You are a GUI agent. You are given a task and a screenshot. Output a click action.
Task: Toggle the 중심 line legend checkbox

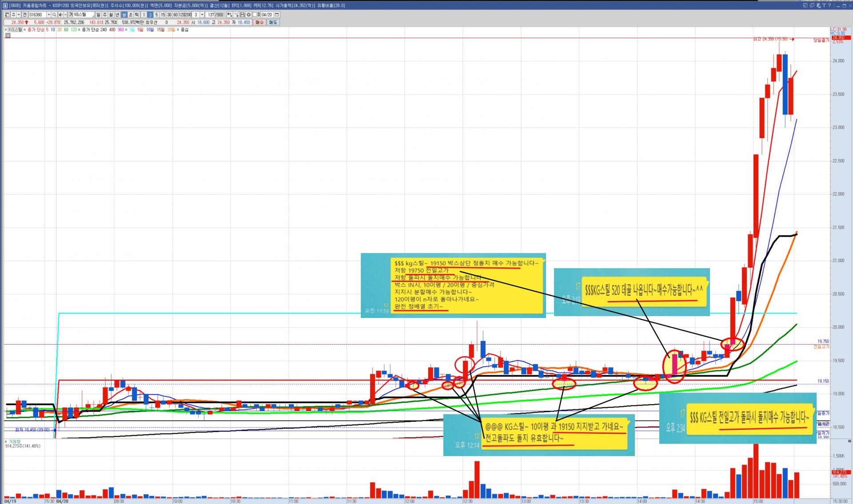point(178,30)
